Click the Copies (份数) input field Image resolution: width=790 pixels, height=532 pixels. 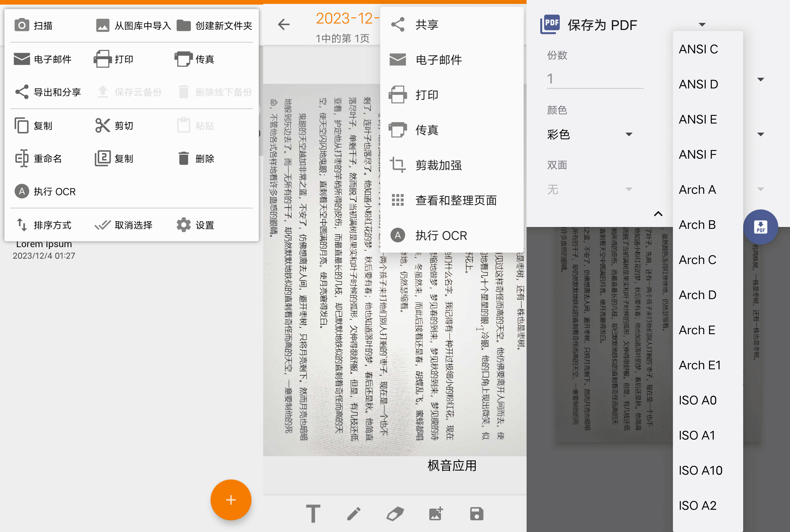click(x=595, y=79)
